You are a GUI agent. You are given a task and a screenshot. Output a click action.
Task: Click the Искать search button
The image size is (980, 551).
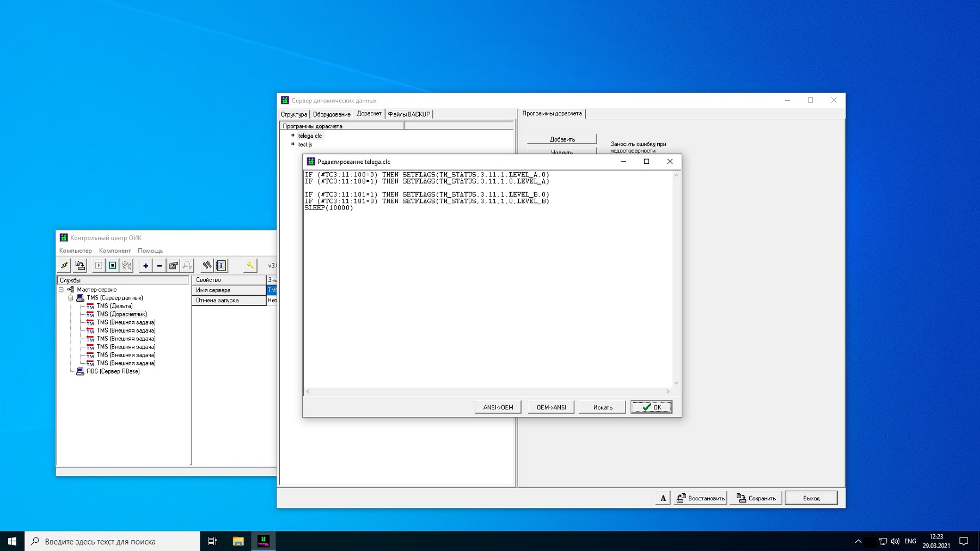[x=602, y=407]
